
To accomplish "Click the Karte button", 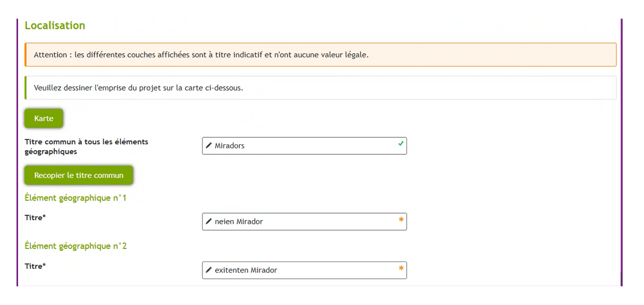I will point(44,119).
